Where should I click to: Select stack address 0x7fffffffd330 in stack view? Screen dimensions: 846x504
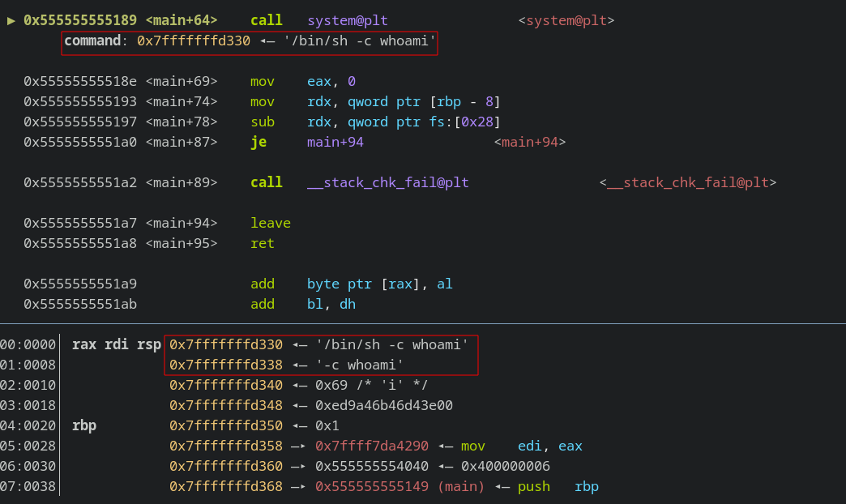(226, 345)
